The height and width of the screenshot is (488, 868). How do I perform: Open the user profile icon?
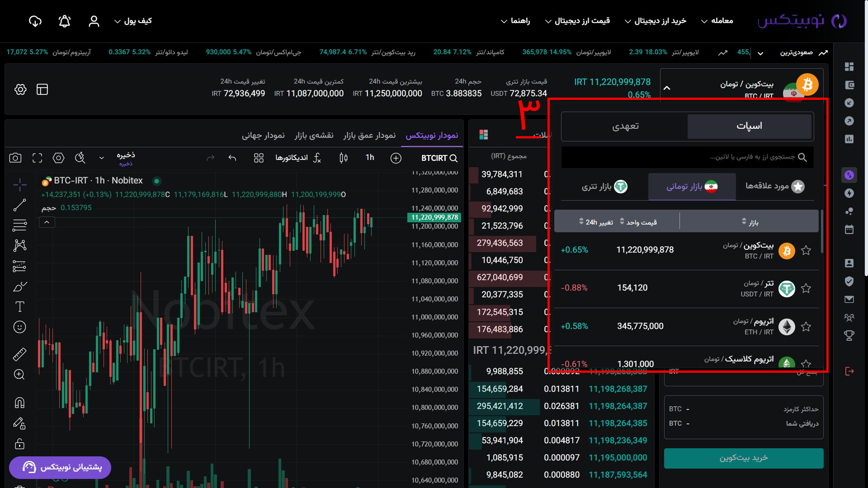point(94,21)
